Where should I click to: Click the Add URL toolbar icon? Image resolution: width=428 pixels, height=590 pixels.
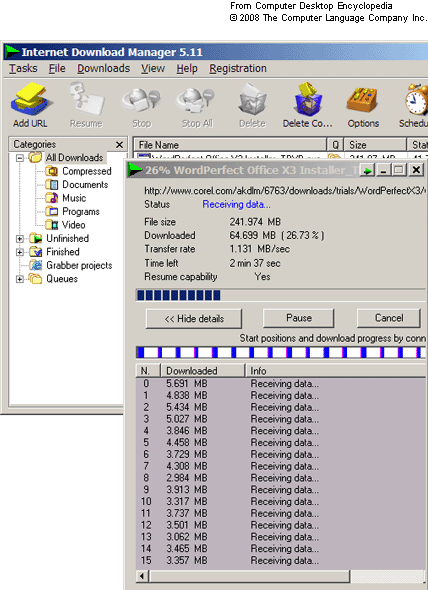tap(30, 99)
